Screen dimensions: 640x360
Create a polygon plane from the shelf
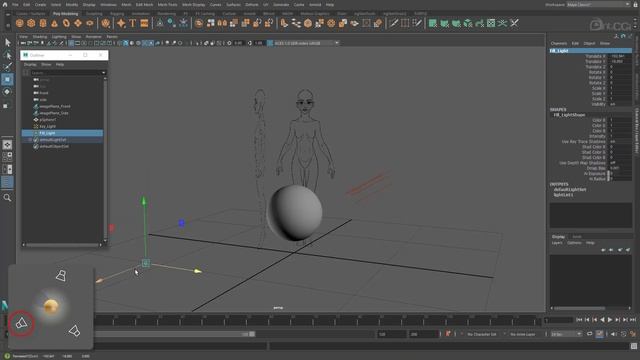(x=78, y=23)
